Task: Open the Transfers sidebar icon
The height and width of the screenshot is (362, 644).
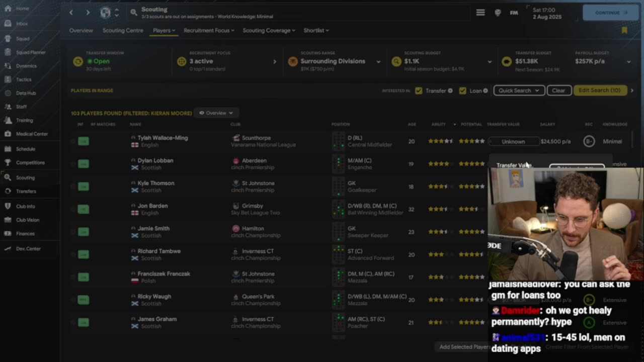Action: point(8,191)
